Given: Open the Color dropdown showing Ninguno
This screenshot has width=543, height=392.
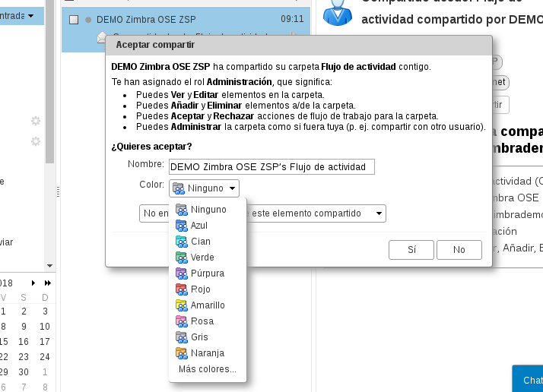Looking at the screenshot, I should pyautogui.click(x=204, y=188).
